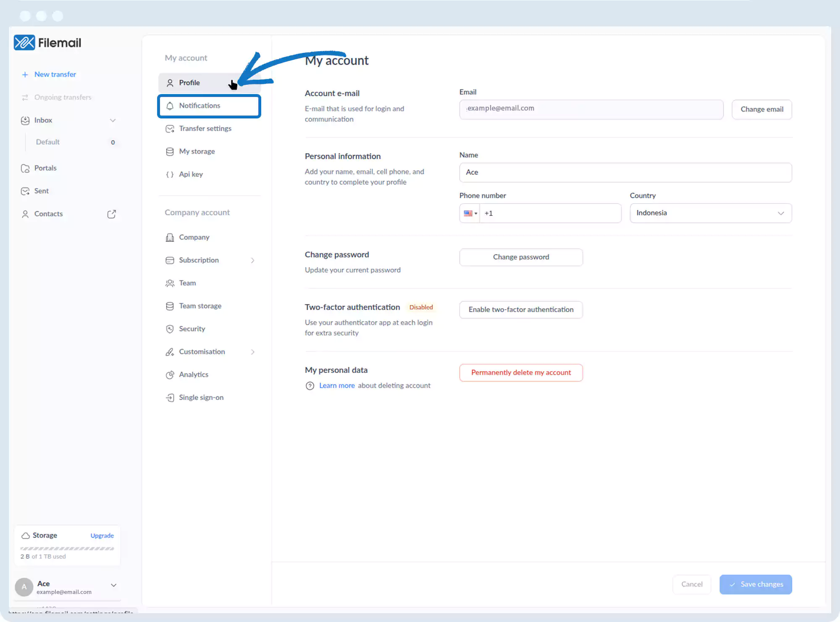Image resolution: width=840 pixels, height=622 pixels.
Task: Click the Permanently delete my account button
Action: pos(521,373)
